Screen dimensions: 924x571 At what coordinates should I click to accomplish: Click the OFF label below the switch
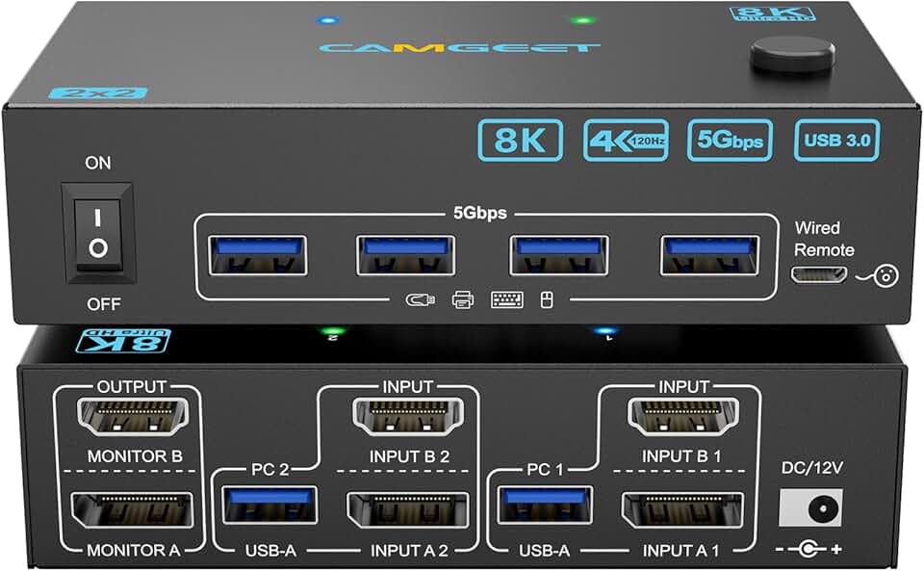click(104, 304)
